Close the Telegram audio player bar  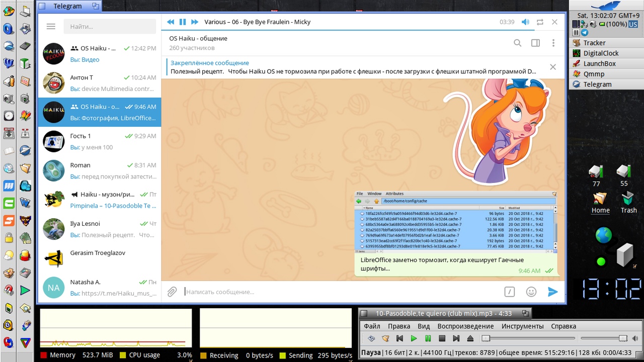coord(554,22)
